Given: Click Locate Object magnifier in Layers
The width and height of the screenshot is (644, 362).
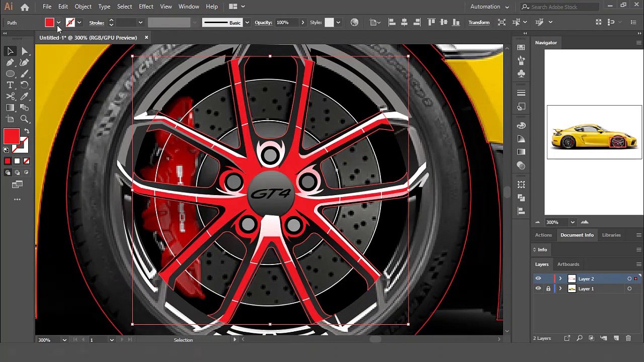Looking at the screenshot, I should pos(579,338).
